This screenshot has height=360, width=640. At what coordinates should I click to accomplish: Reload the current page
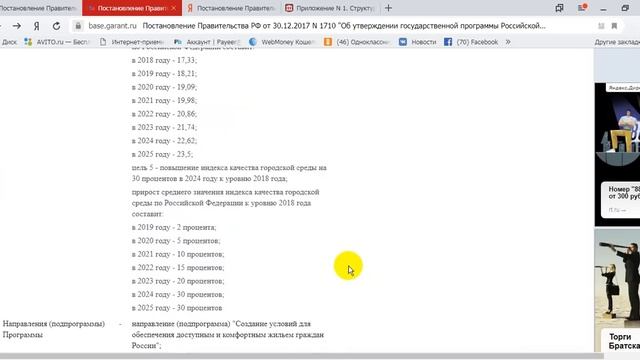coord(56,26)
